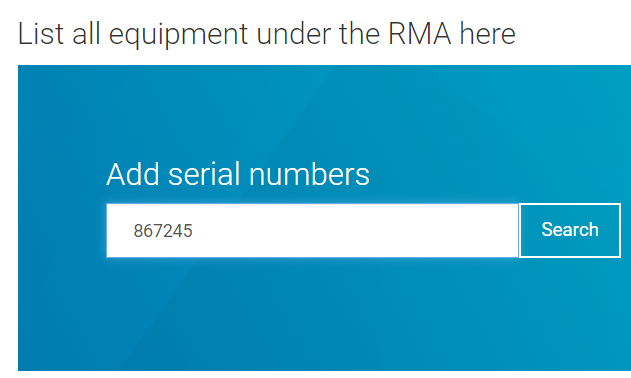This screenshot has height=378, width=631.
Task: Click the word 'Add' in the panel label
Action: [133, 174]
